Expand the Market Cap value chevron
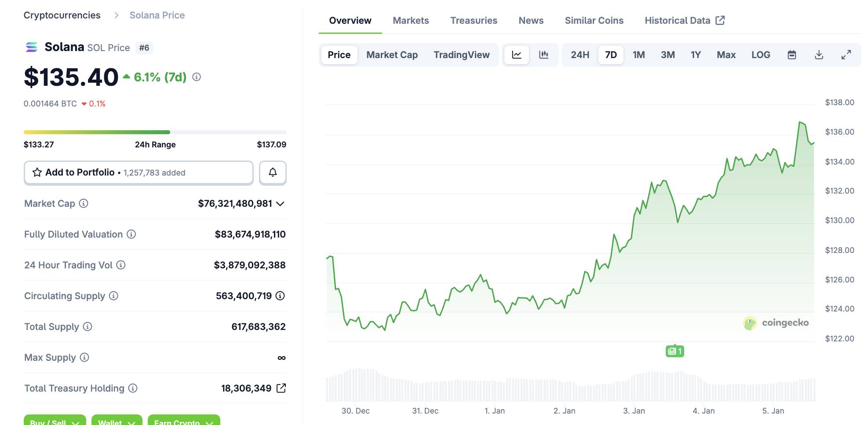This screenshot has width=868, height=425. (x=281, y=204)
